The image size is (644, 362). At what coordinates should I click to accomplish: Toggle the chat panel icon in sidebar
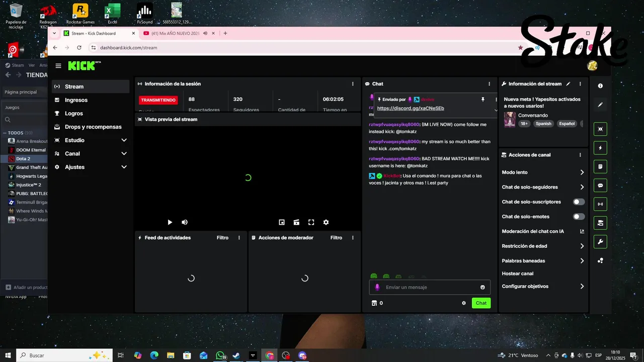click(600, 185)
